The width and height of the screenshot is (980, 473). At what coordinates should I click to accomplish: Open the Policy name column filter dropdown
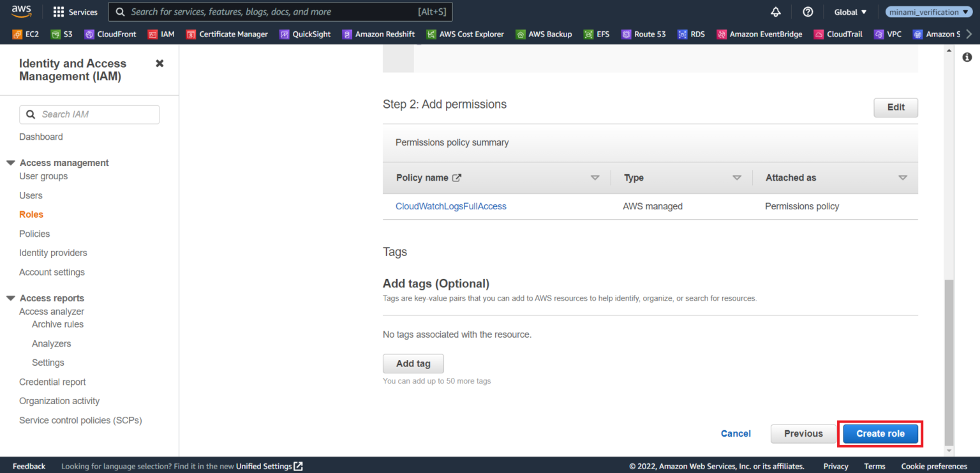(x=595, y=177)
